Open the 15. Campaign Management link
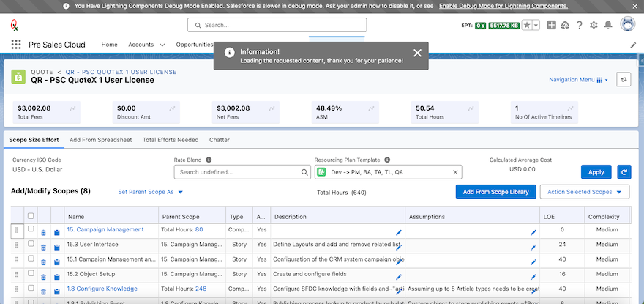 pos(105,229)
